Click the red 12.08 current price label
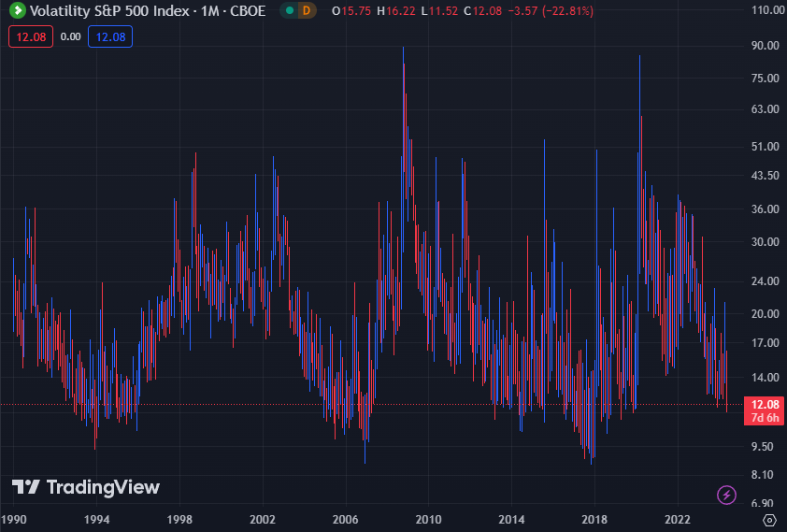Viewport: 787px width, 532px height. [x=765, y=404]
